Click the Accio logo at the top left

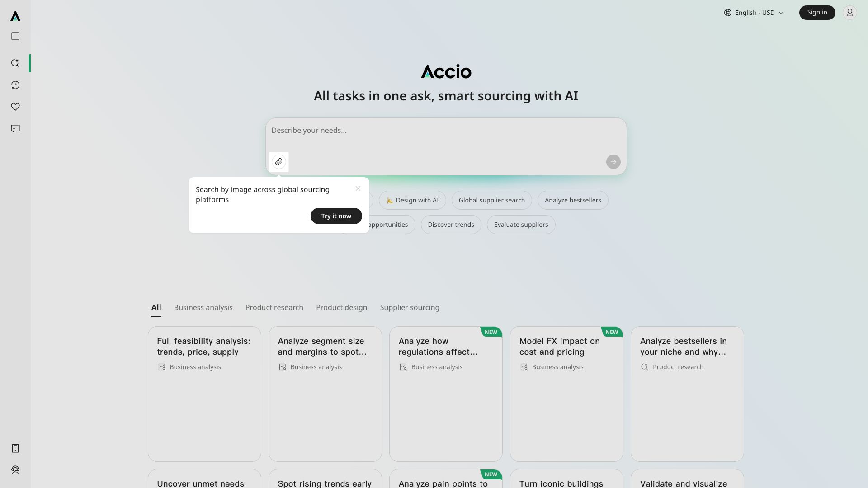click(15, 16)
